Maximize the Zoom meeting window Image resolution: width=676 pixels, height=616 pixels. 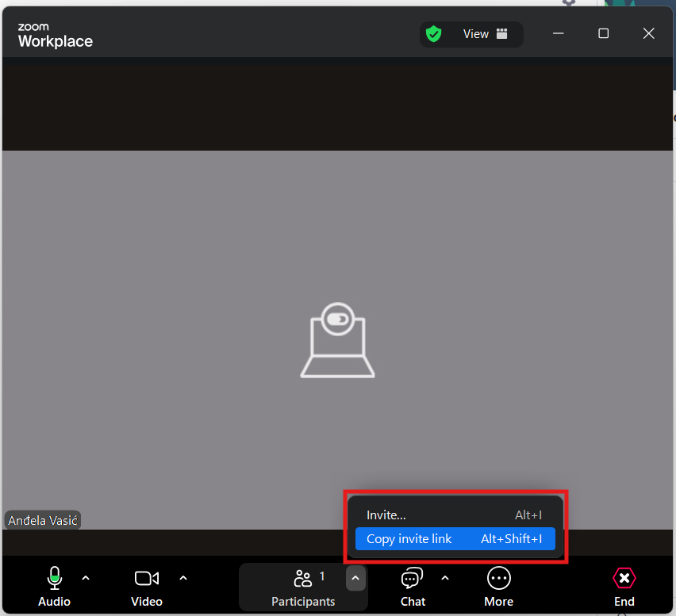(603, 33)
